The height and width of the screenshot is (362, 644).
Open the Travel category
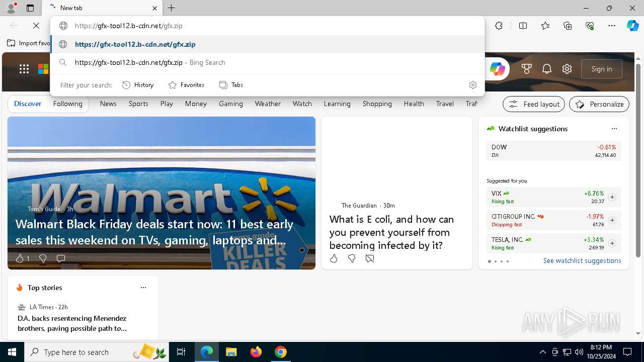pos(445,104)
